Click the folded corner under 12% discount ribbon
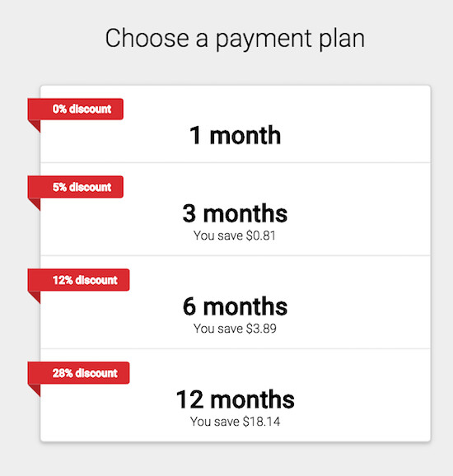 point(36,296)
